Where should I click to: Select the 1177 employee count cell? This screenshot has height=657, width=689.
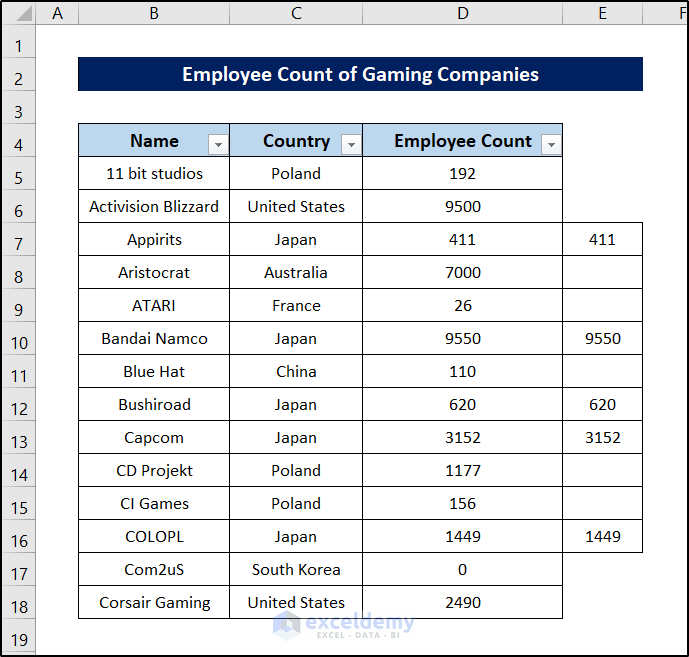coord(463,470)
